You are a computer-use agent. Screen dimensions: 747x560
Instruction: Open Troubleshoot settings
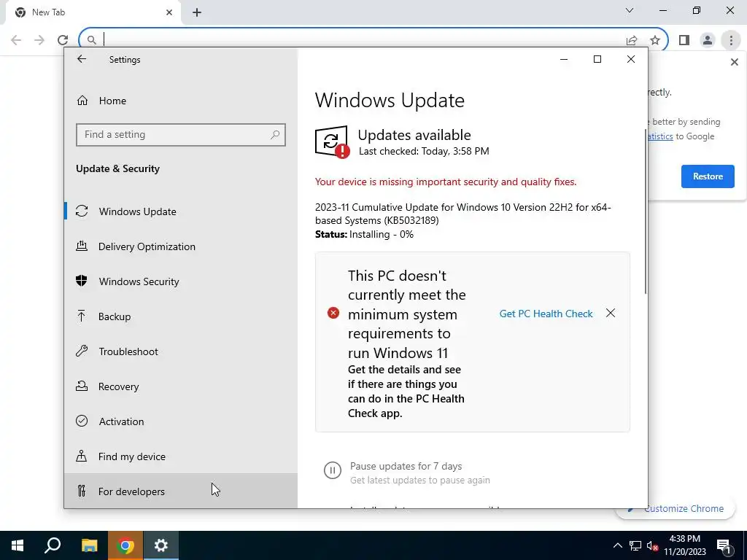tap(181, 351)
